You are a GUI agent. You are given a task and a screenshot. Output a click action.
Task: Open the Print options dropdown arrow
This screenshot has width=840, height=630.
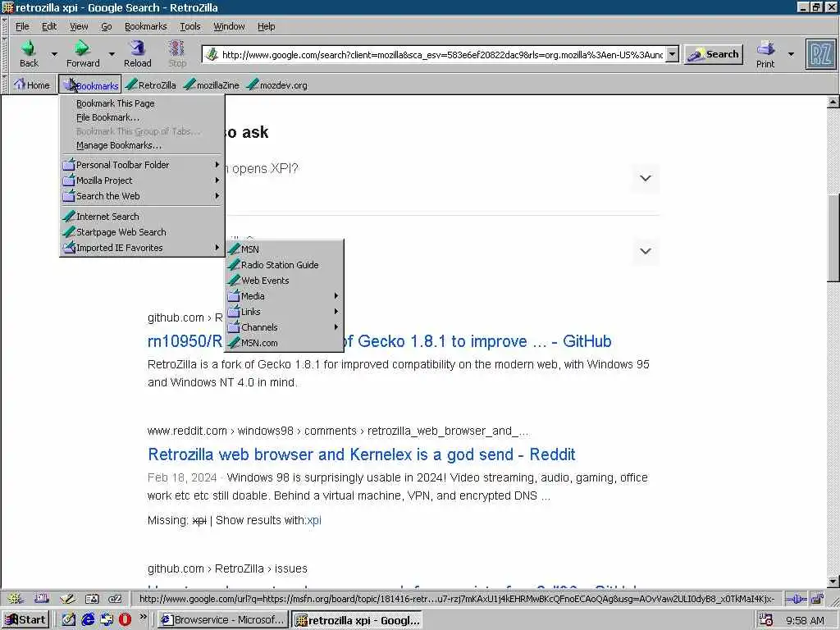791,54
